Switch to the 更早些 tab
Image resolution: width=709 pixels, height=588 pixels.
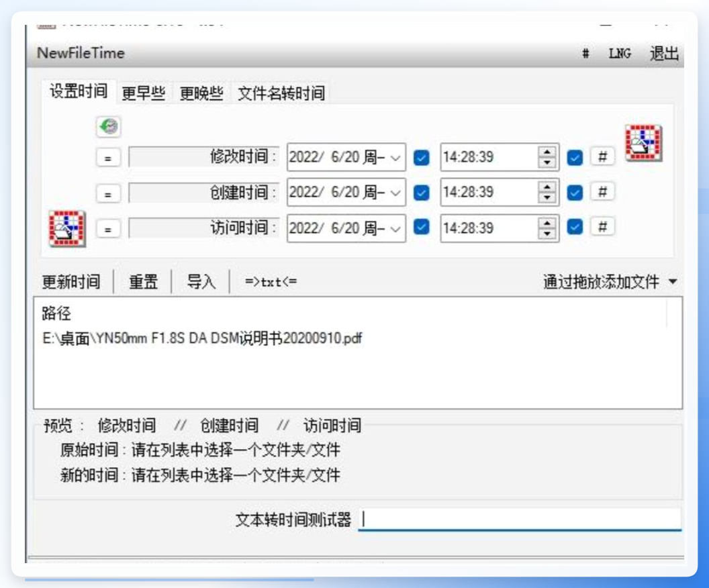143,93
